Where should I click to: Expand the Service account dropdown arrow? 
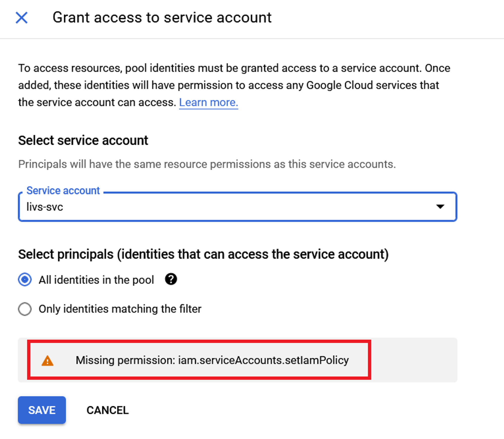pyautogui.click(x=440, y=207)
